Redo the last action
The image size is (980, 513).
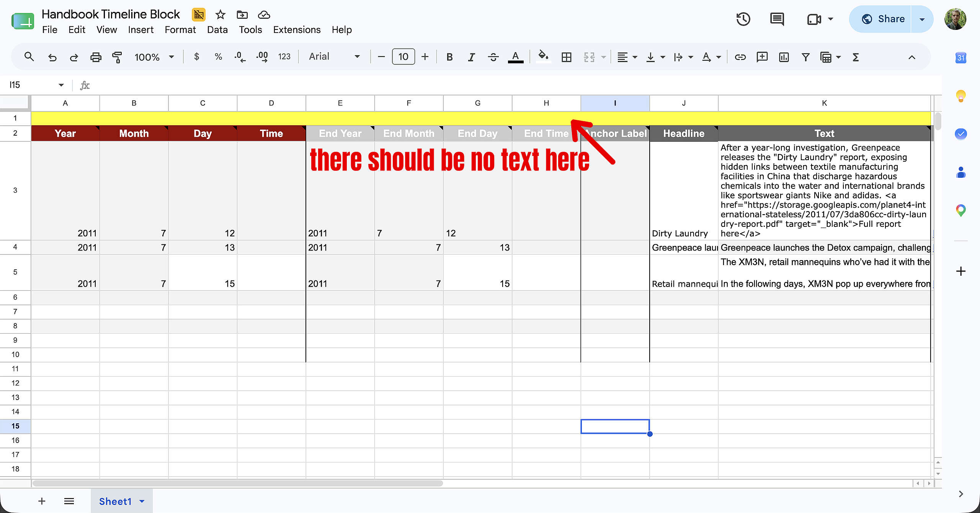(74, 57)
